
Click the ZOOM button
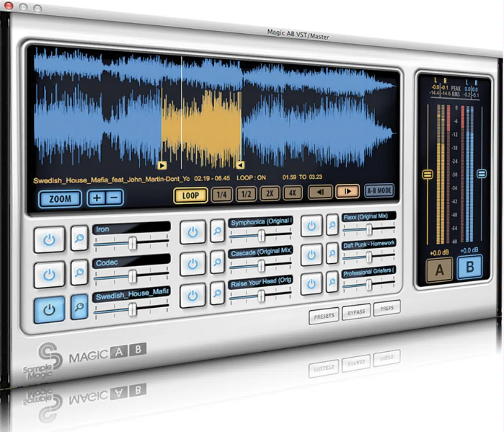[x=60, y=199]
